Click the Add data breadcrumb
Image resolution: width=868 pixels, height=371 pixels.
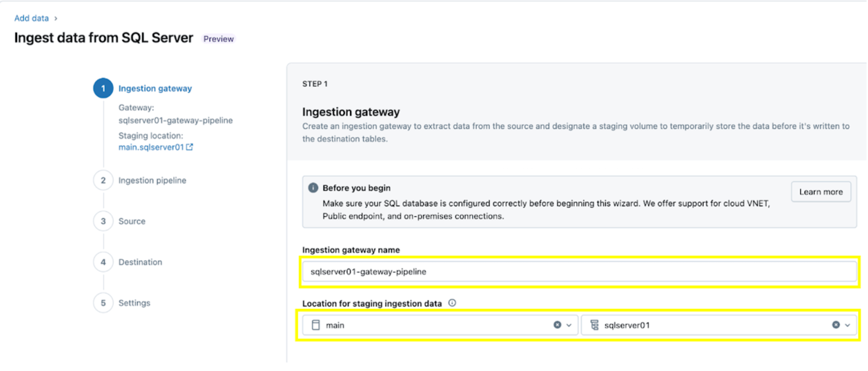coord(31,18)
